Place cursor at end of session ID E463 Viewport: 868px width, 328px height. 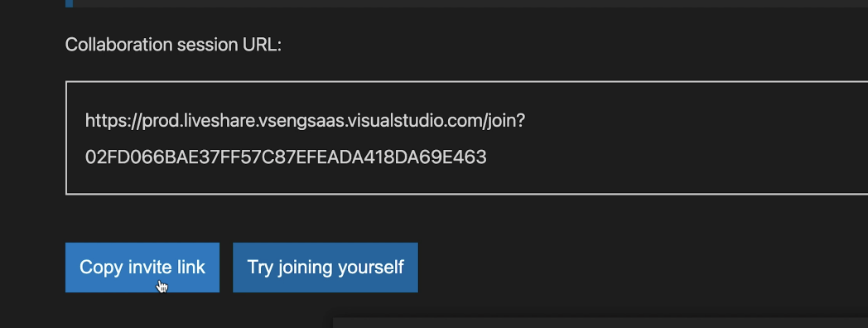tap(486, 157)
